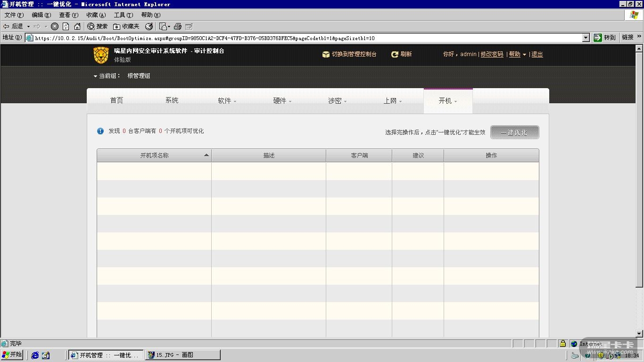The height and width of the screenshot is (362, 644).
Task: Click the Print icon in IE toolbar
Action: (x=178, y=26)
